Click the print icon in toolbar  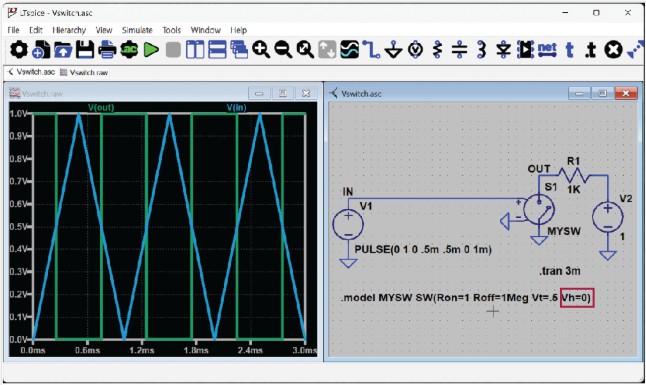coord(107,50)
